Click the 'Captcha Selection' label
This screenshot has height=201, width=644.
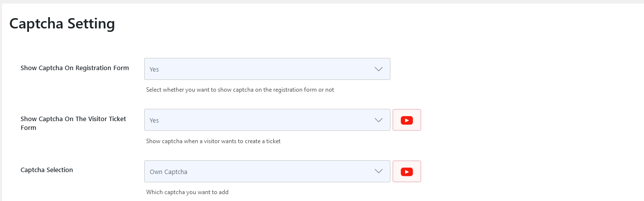click(47, 170)
